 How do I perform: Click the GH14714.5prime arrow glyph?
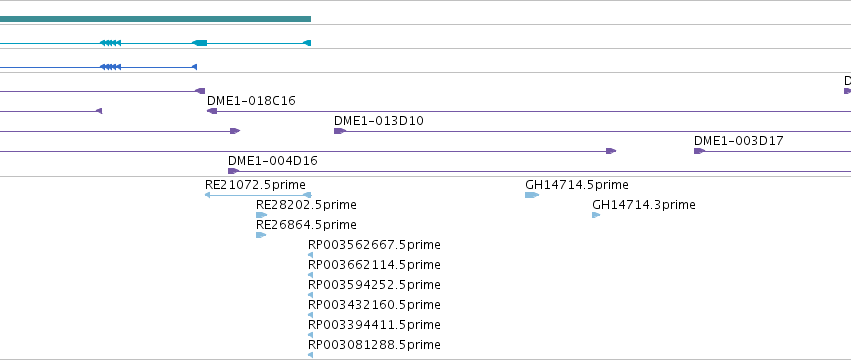532,195
